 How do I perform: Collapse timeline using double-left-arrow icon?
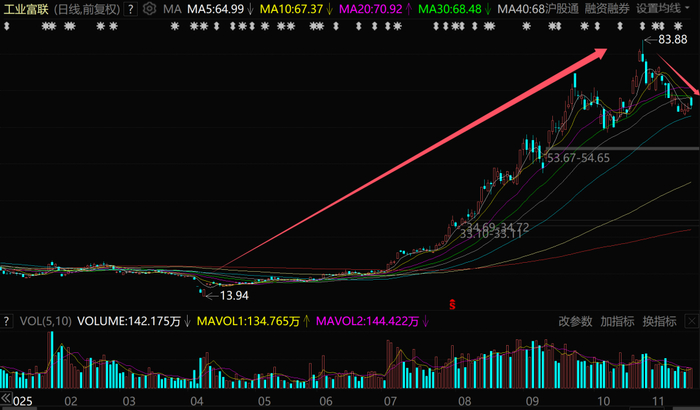6,398
